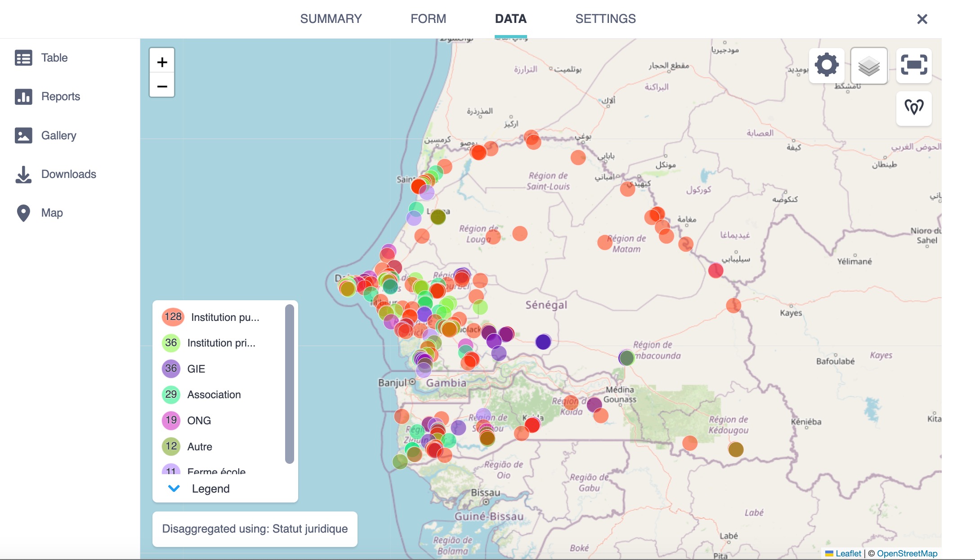Open map settings gear icon

click(827, 65)
